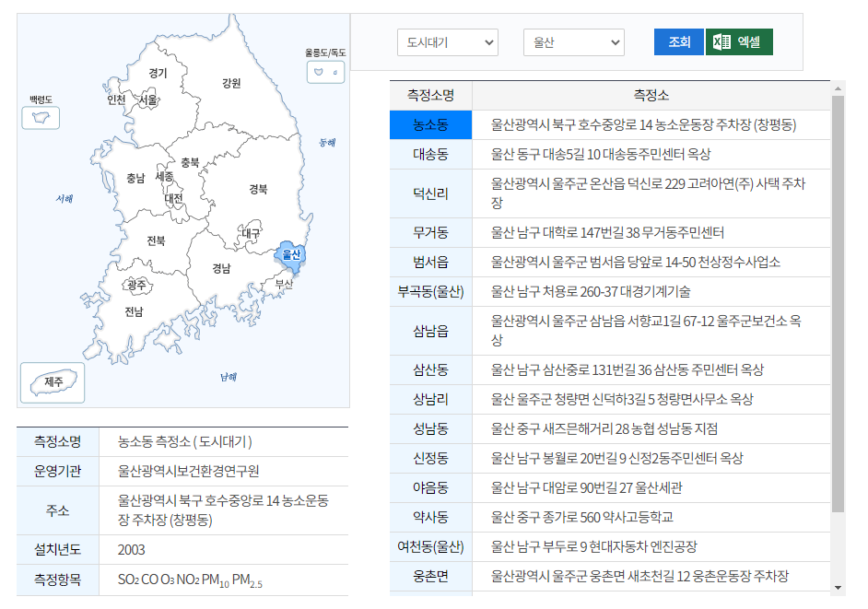868x609 pixels.
Task: Select the 웅촌면 station row
Action: 610,577
